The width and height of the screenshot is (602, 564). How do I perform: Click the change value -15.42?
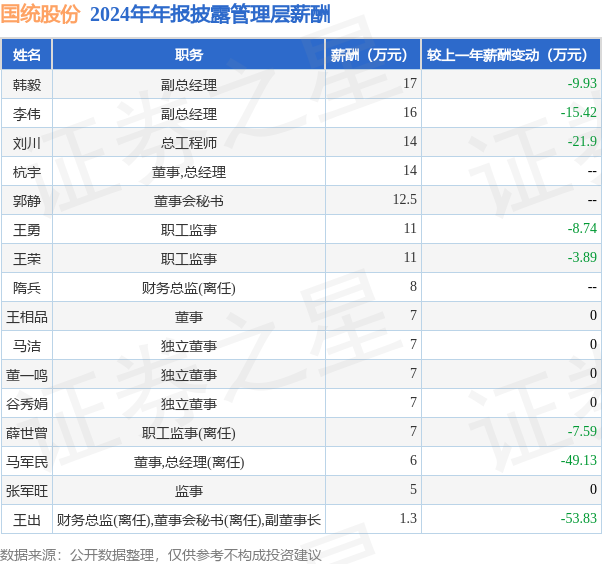click(x=579, y=112)
